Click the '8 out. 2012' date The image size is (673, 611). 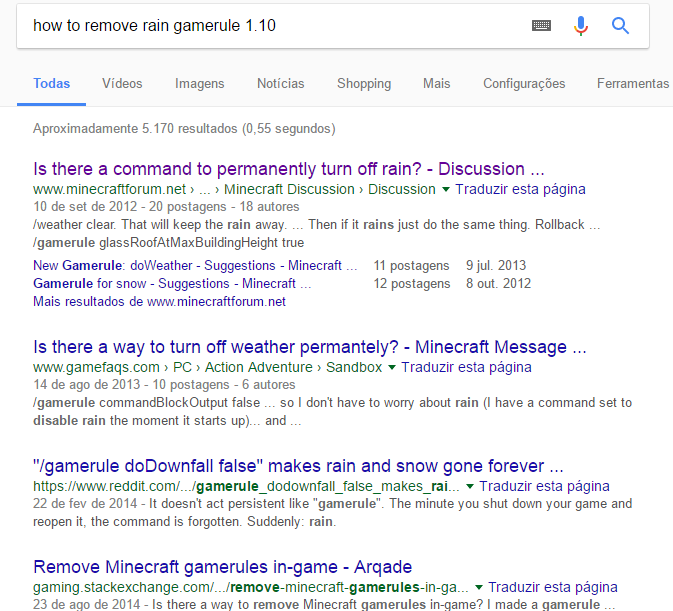click(499, 284)
